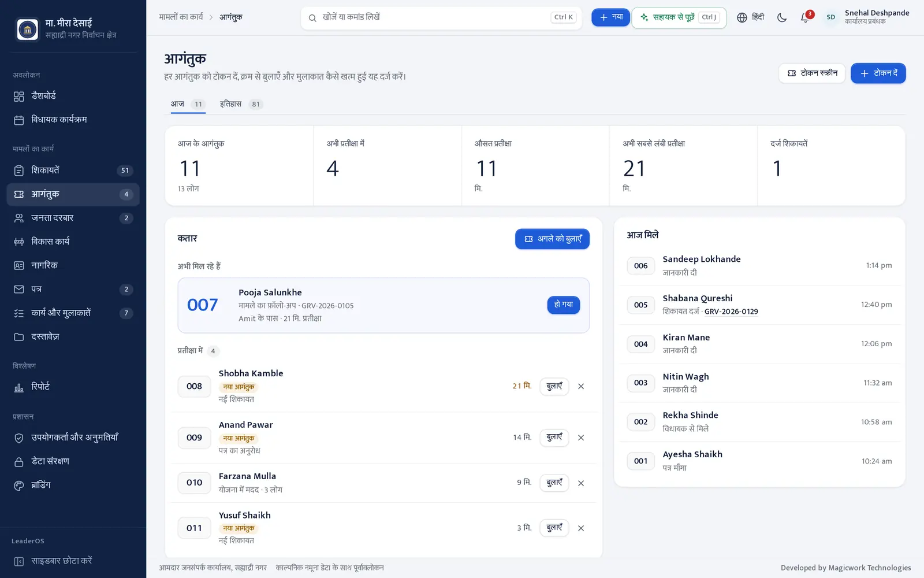Toggle dark mode moon icon
The width and height of the screenshot is (924, 578).
782,17
